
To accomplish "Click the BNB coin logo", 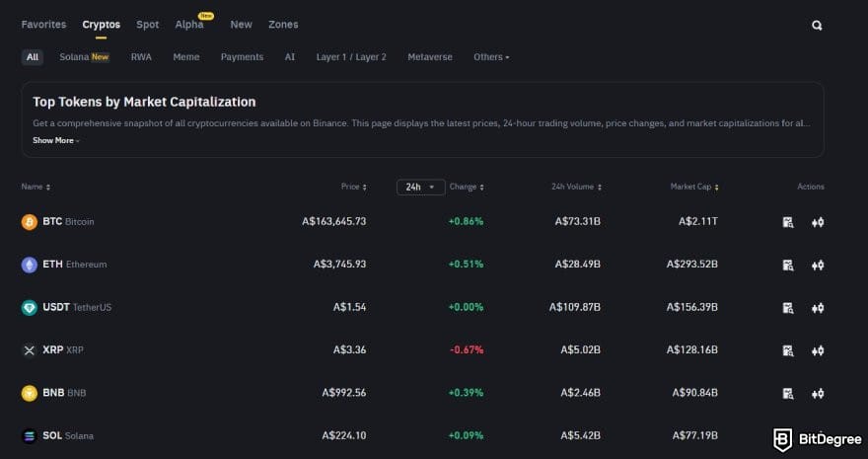I will [30, 393].
